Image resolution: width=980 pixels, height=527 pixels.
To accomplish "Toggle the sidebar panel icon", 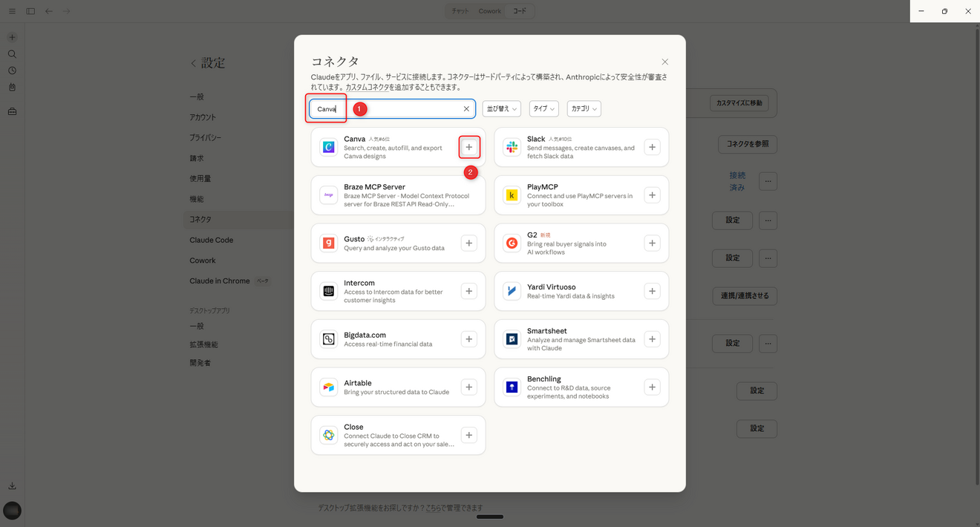I will [x=30, y=11].
